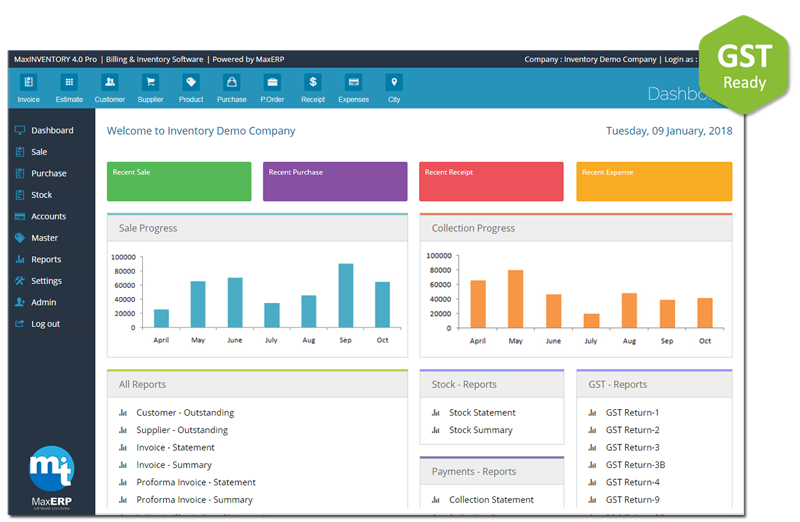
Task: Click the Recent Purchase purple card
Action: click(x=335, y=181)
